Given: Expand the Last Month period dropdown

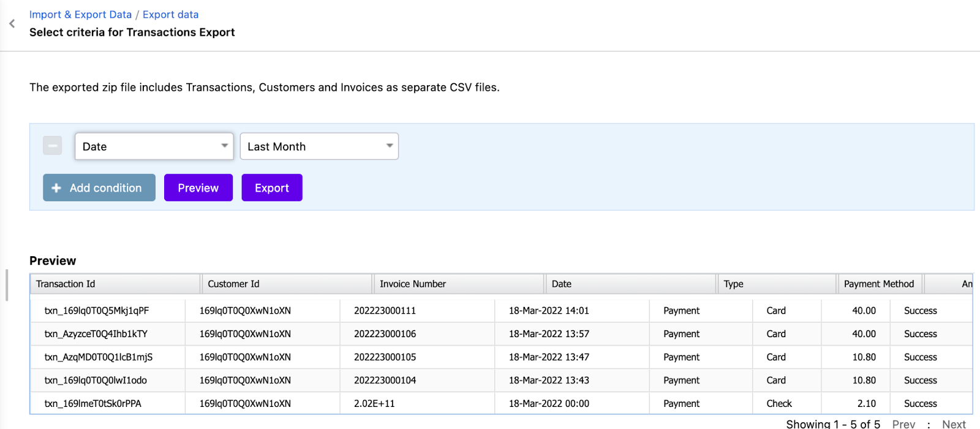Looking at the screenshot, I should [318, 146].
